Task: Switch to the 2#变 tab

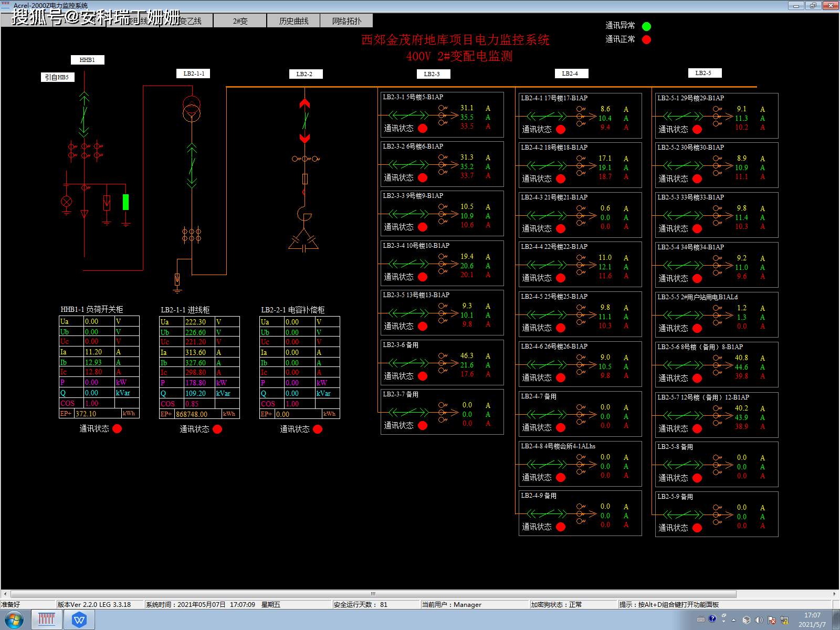Action: pos(240,20)
